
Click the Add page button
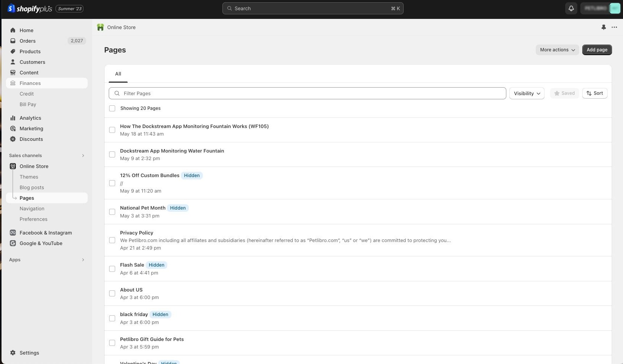point(597,50)
